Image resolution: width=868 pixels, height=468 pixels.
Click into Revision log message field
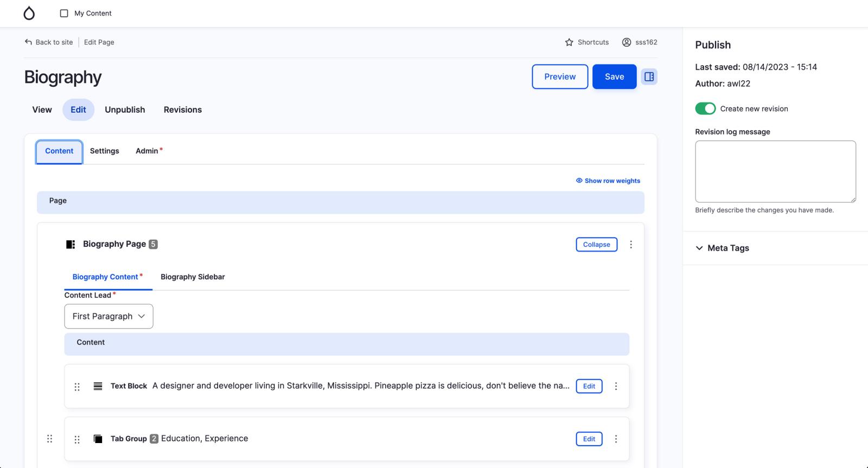(775, 171)
